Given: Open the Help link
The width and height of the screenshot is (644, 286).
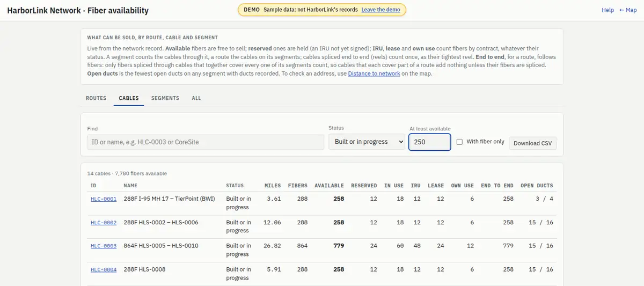Looking at the screenshot, I should coord(608,10).
